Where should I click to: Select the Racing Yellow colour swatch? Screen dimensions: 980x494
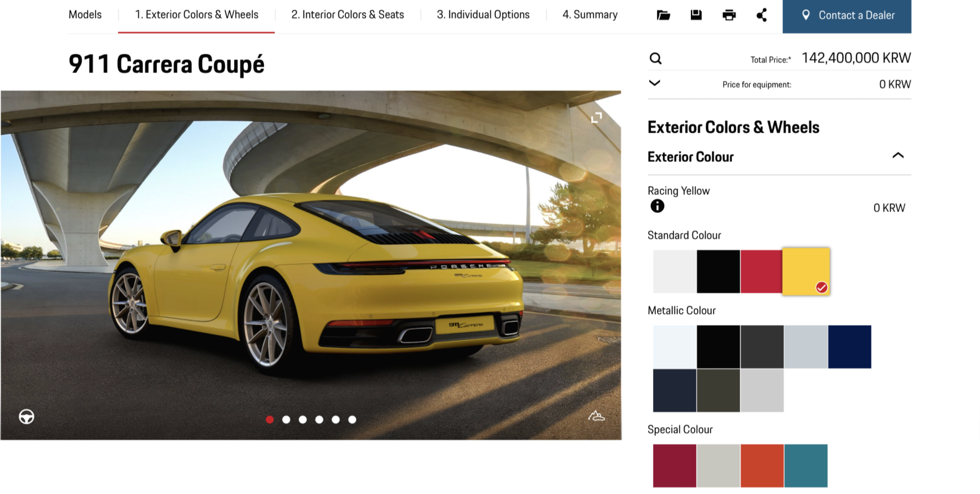point(806,272)
